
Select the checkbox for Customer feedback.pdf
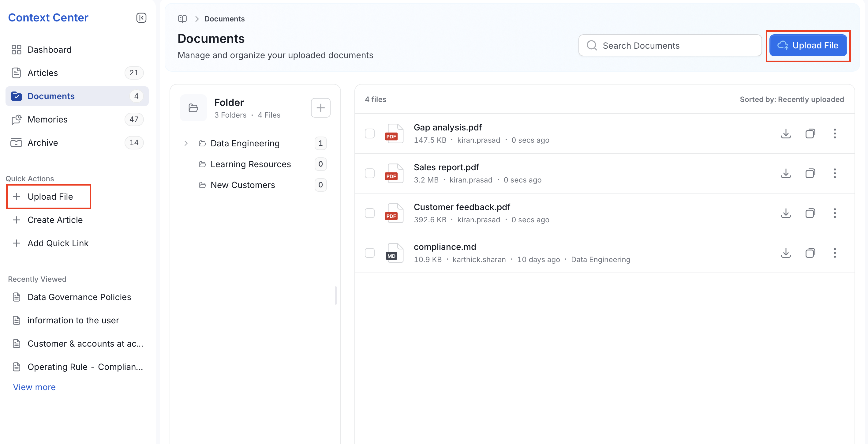point(370,213)
